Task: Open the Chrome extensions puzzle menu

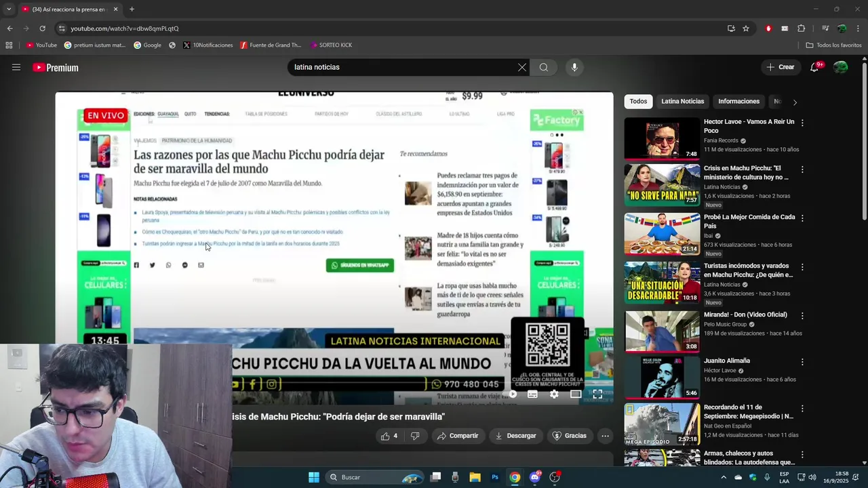Action: 802,28
